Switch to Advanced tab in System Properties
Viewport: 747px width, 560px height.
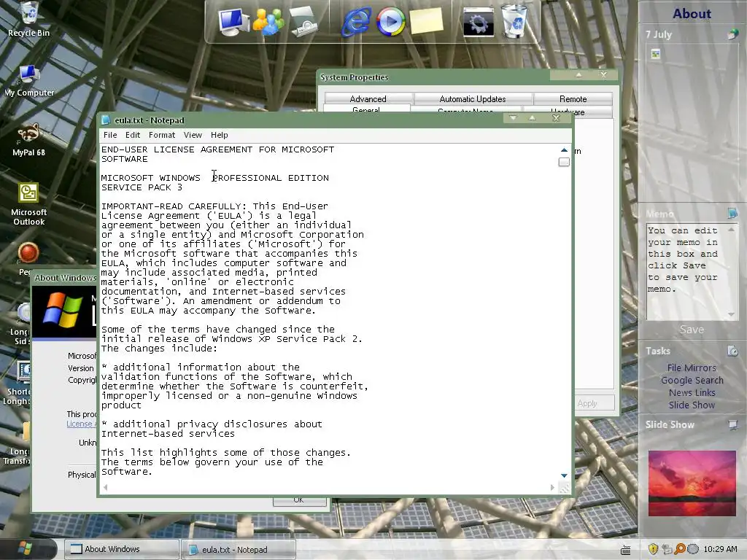368,98
